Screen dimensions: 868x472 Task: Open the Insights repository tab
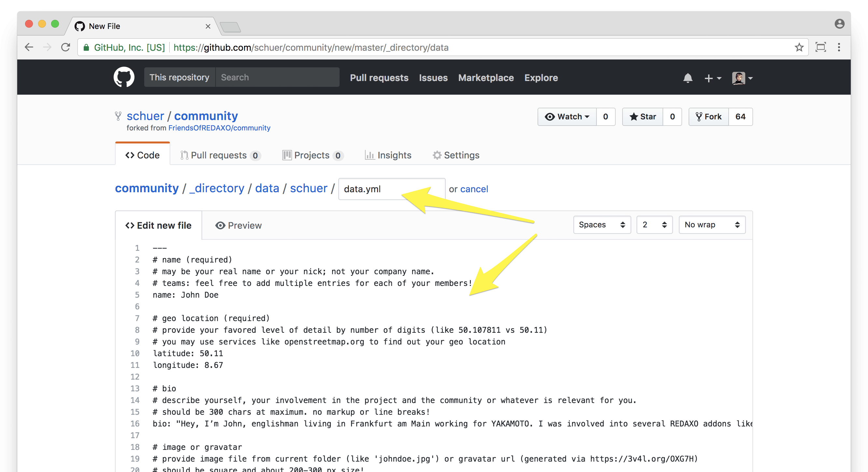(388, 155)
